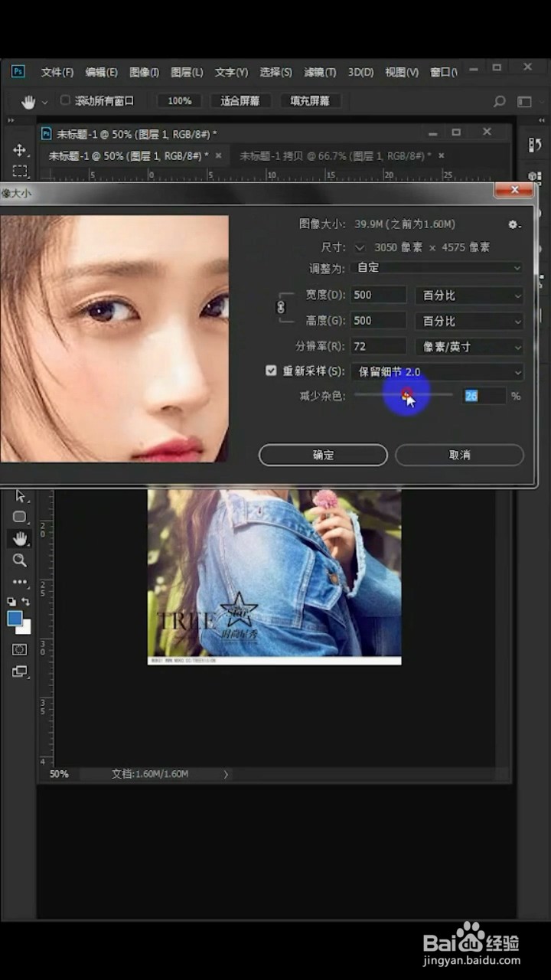Click the Reduce Noise slider handle
The height and width of the screenshot is (980, 551).
click(407, 394)
